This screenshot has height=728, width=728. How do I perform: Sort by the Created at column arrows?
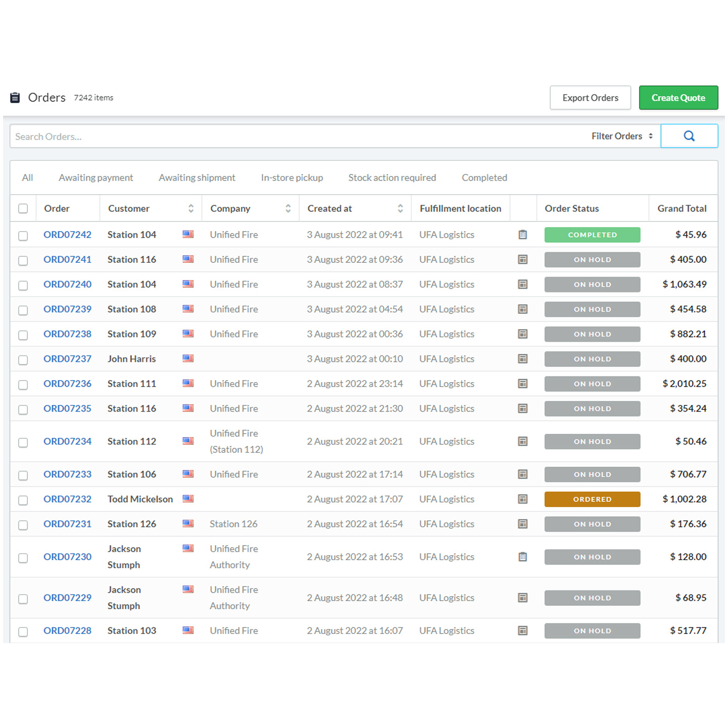pos(400,208)
